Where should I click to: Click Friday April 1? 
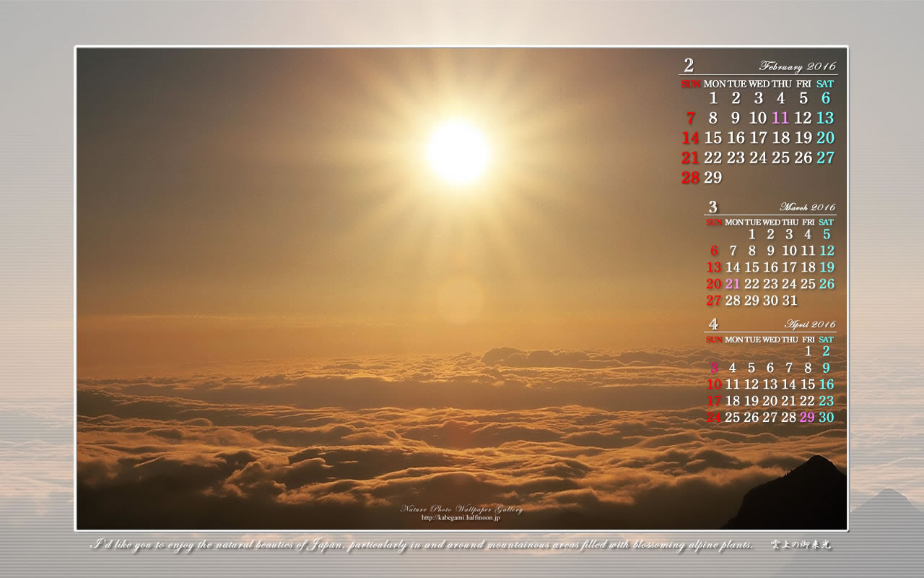pos(808,351)
